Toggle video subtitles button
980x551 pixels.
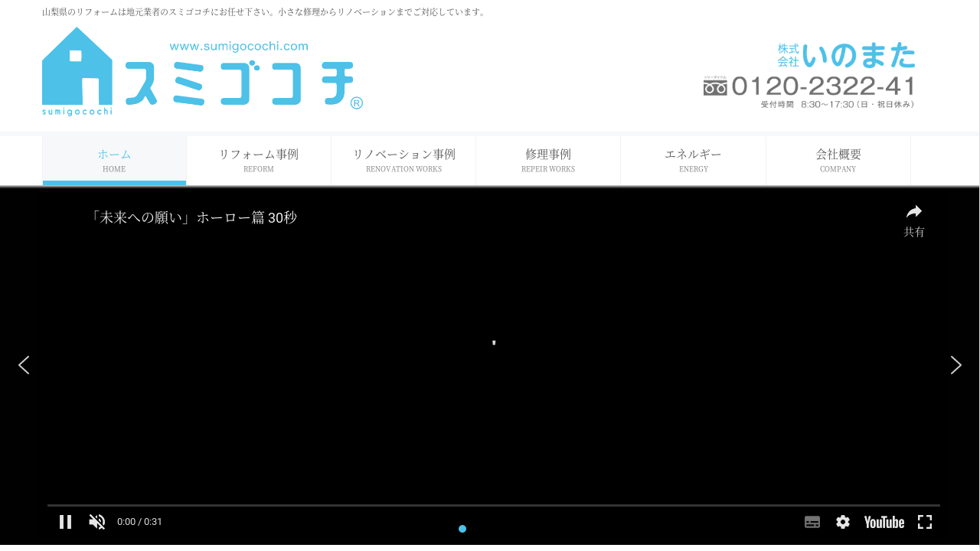[812, 522]
